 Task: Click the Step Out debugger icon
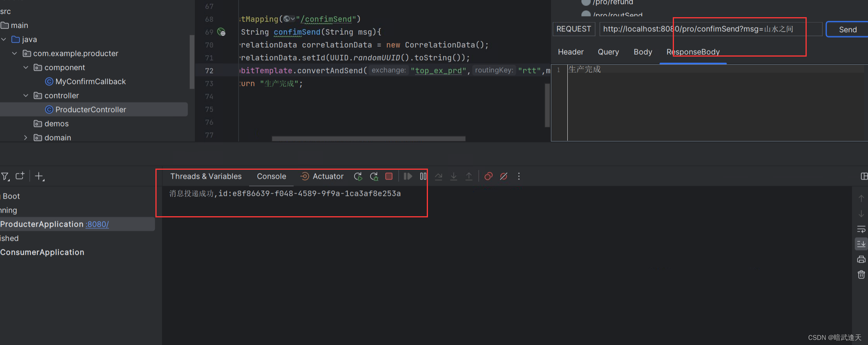pyautogui.click(x=469, y=176)
